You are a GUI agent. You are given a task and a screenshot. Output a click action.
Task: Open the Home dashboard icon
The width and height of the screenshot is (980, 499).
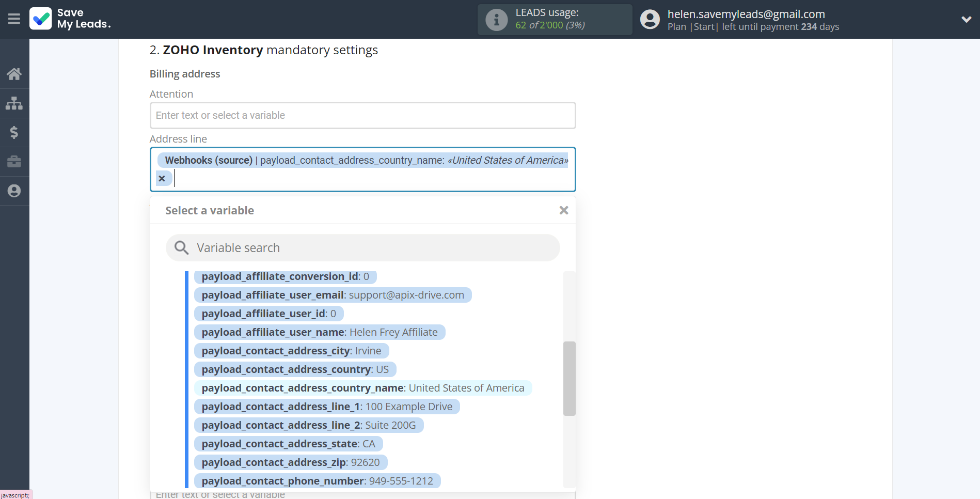click(x=14, y=74)
